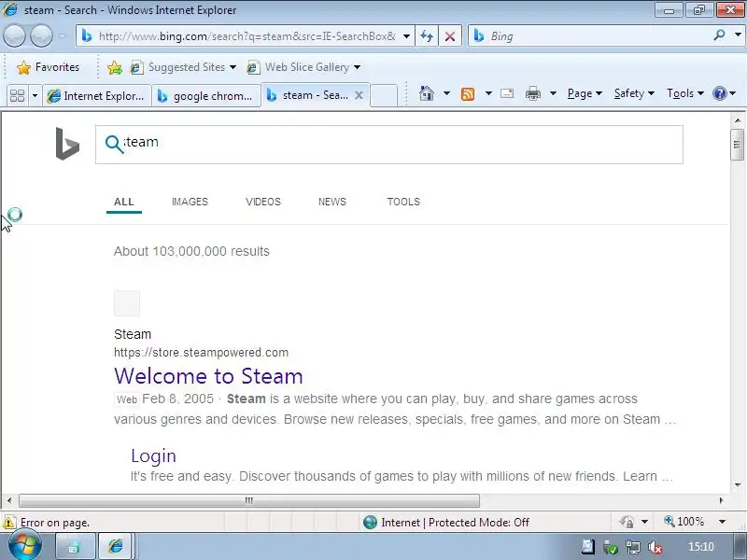Click the orange RSS Feeds icon
The height and width of the screenshot is (560, 747).
468,94
